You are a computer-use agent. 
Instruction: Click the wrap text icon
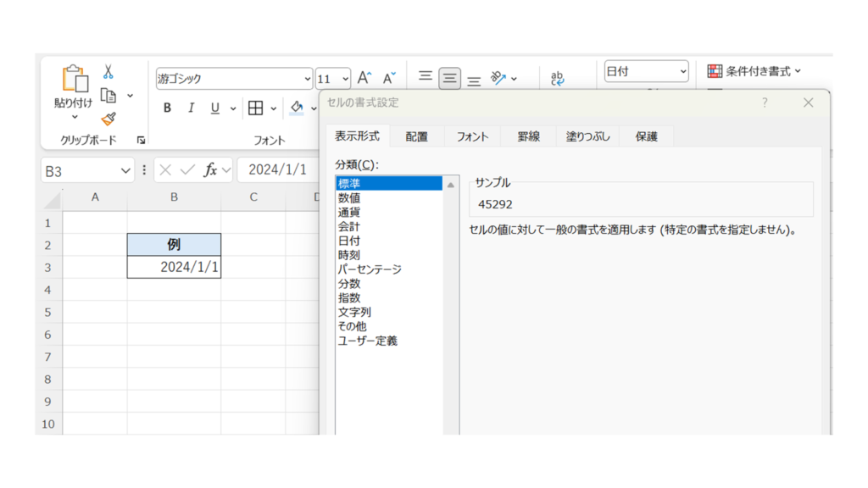[x=558, y=78]
